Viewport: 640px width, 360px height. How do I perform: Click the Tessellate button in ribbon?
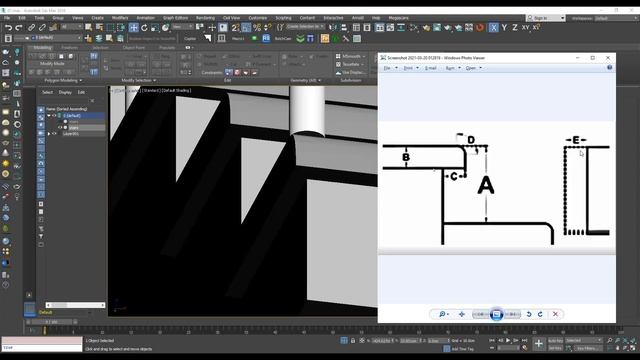(x=350, y=64)
